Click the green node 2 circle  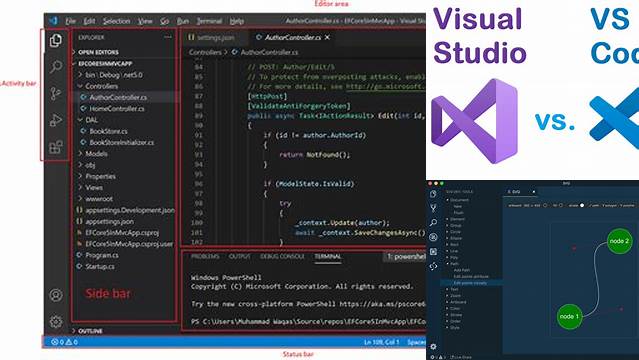tap(619, 241)
